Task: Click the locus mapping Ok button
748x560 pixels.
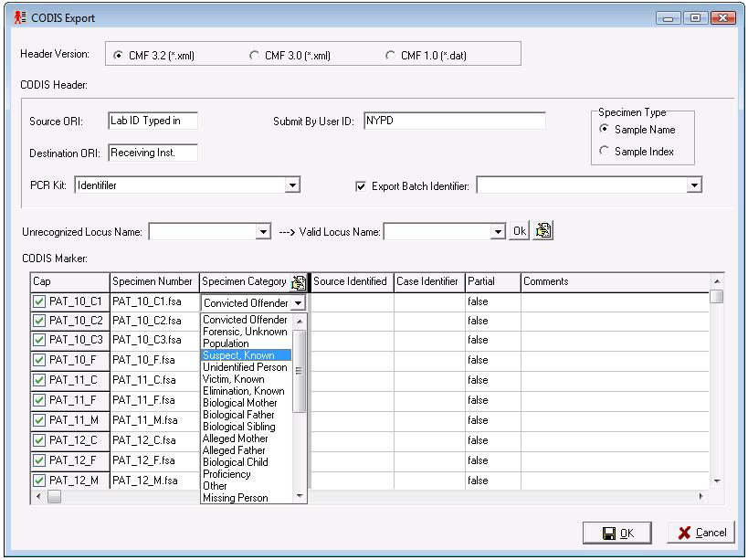Action: [520, 231]
